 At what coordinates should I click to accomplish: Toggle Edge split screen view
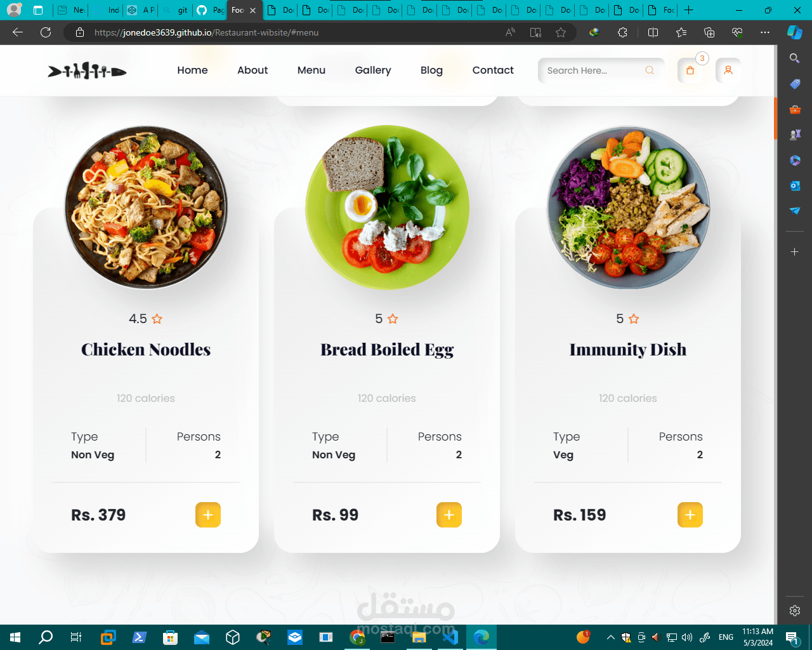pos(653,32)
